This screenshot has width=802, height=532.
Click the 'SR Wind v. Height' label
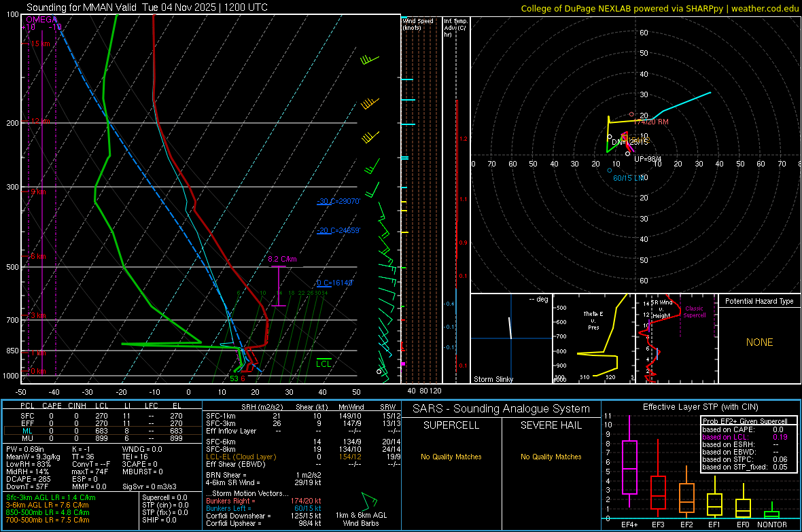coord(661,309)
